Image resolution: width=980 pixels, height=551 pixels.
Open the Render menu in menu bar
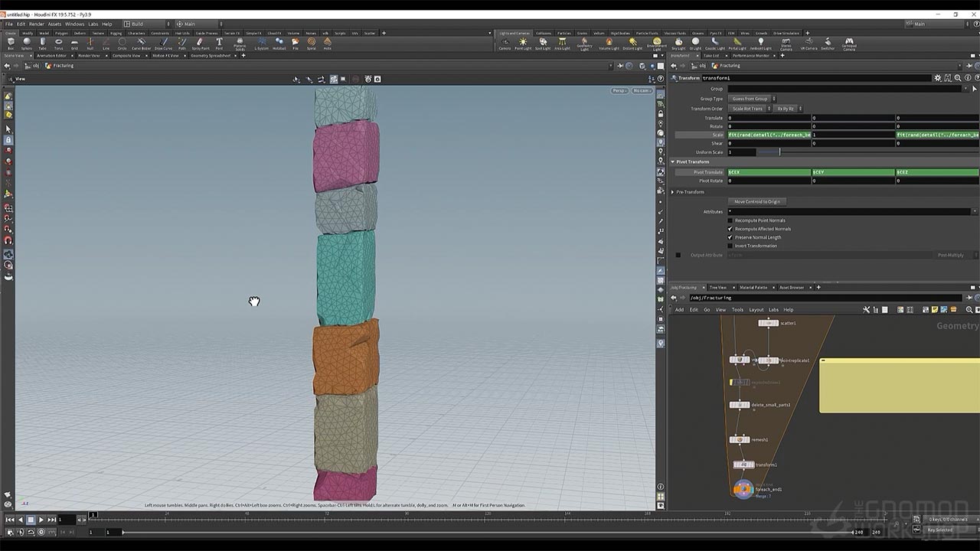(x=37, y=24)
